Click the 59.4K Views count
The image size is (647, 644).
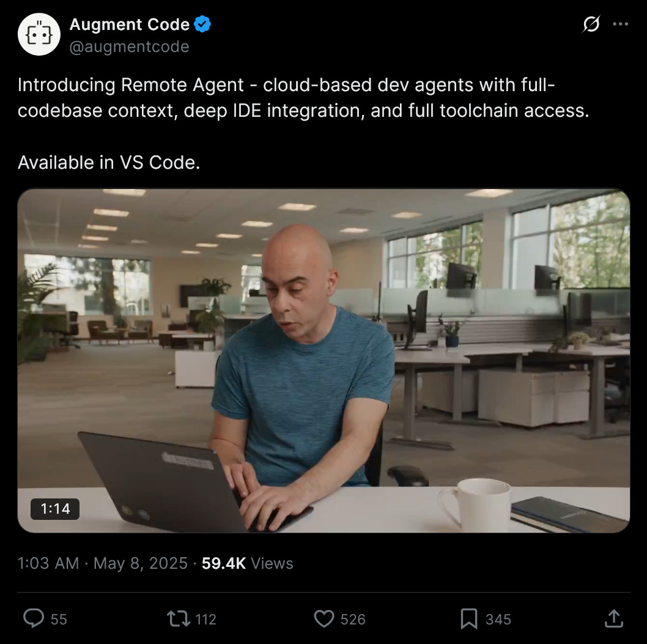coord(247,563)
